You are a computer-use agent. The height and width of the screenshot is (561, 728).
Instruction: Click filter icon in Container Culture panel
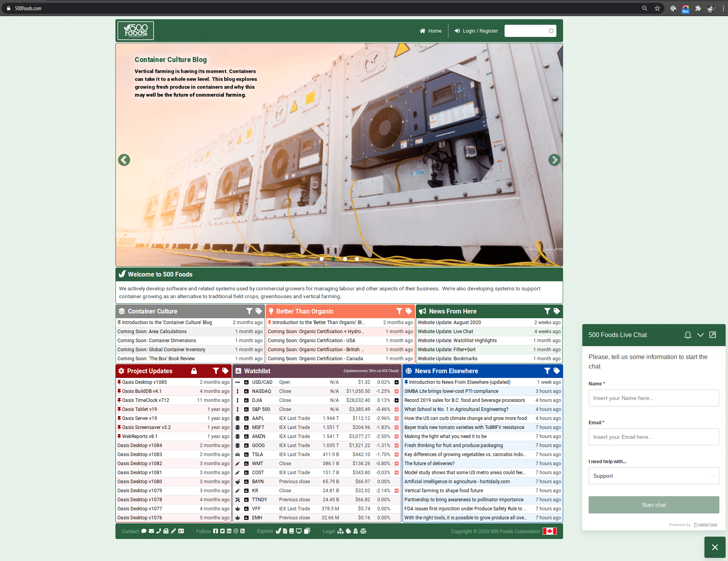249,311
